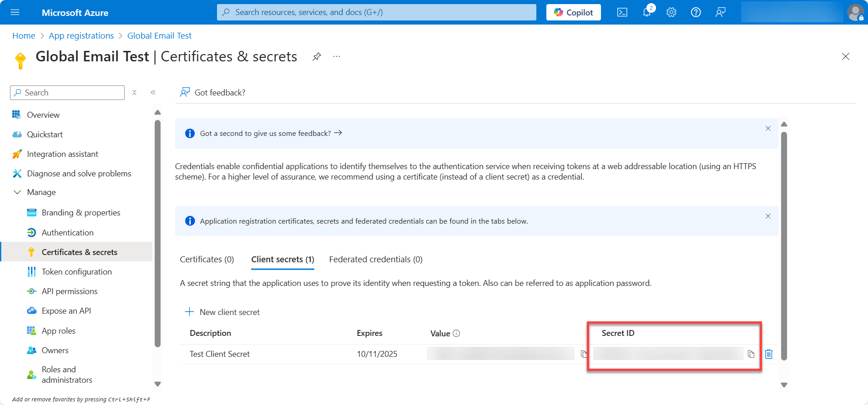Copy the Secret ID to clipboard
This screenshot has width=868, height=405.
(x=751, y=354)
